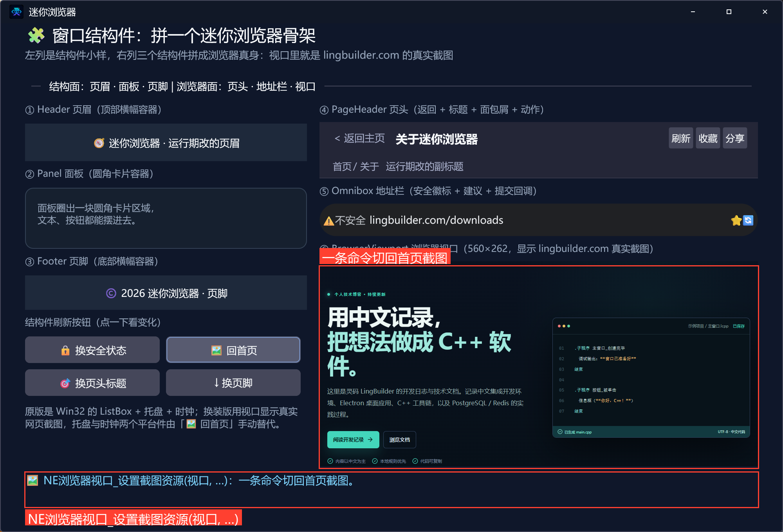Close the 迷你浏览器 window

765,12
